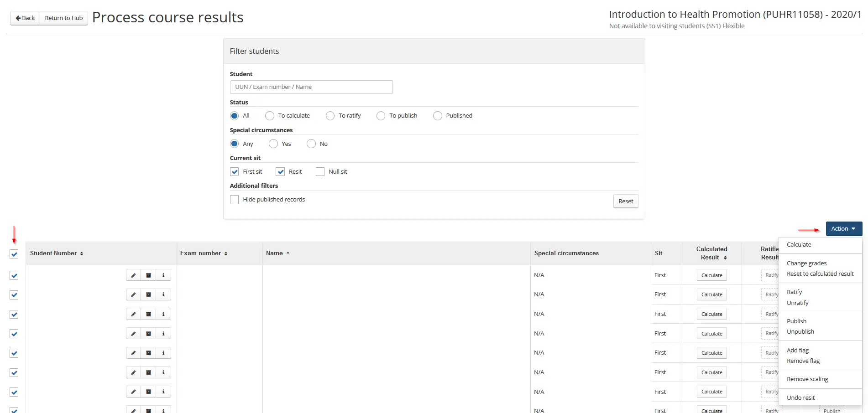Click the info icon in the third student row
868x413 pixels.
163,314
